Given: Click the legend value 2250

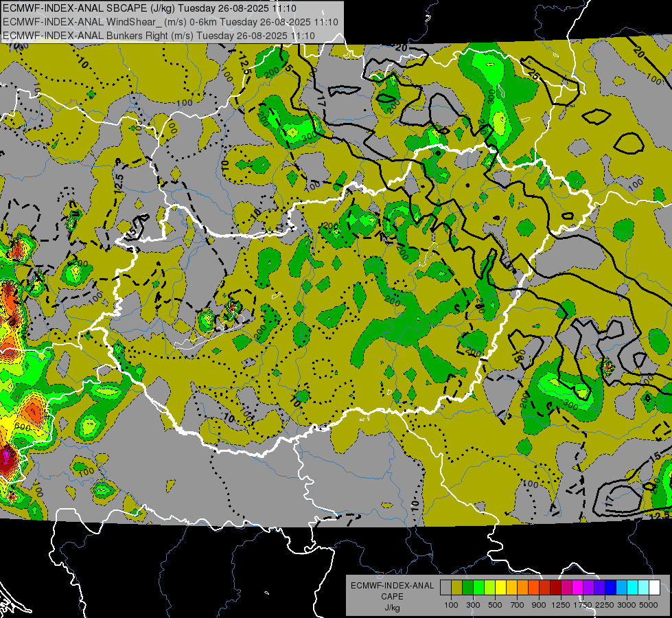Looking at the screenshot, I should [x=605, y=605].
